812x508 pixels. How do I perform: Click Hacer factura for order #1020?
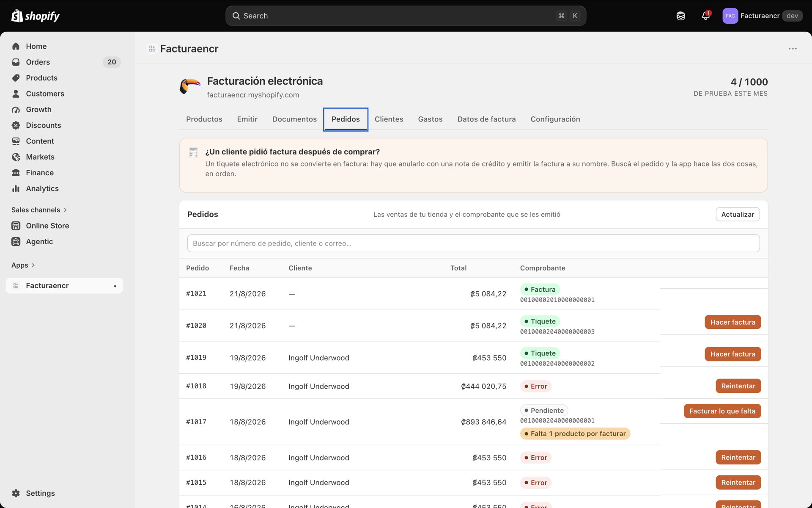tap(732, 322)
